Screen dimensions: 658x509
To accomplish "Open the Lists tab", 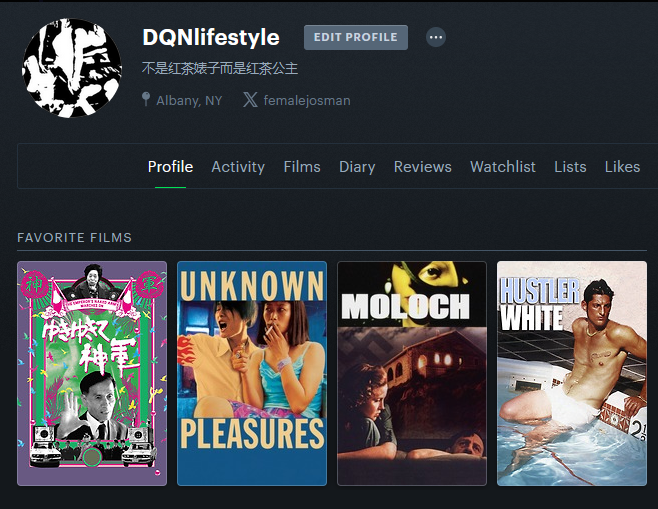I will [x=570, y=167].
